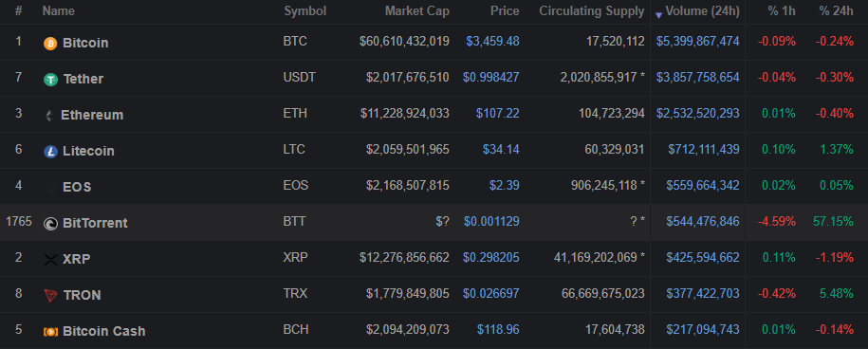This screenshot has width=868, height=349.
Task: Open Tether 24h volume $3,857,758,654 link
Action: click(x=697, y=77)
